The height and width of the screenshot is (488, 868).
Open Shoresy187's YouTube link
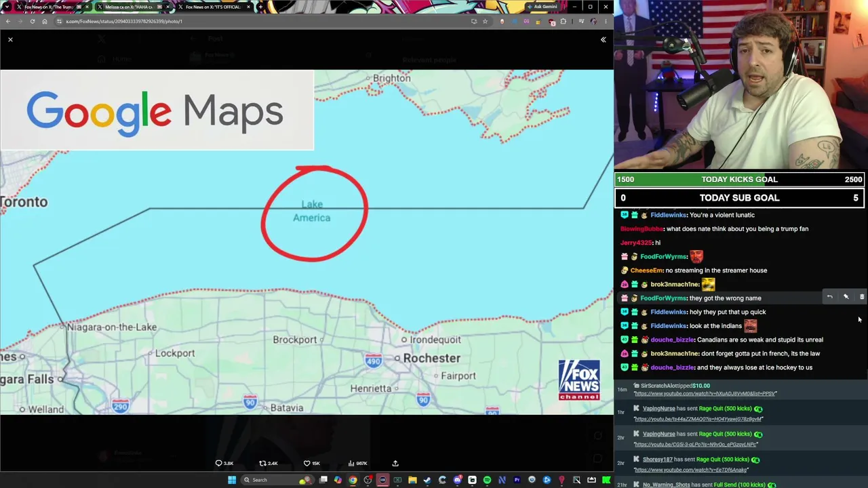tap(691, 470)
